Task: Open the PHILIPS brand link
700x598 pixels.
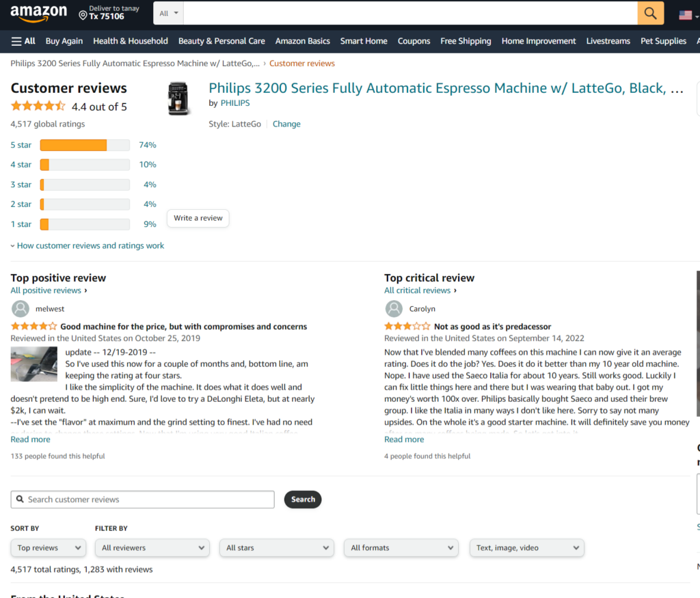Action: 235,103
